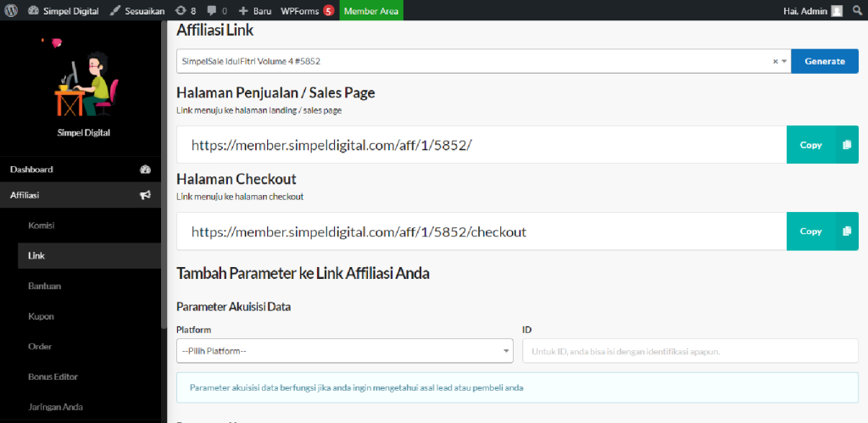This screenshot has width=868, height=423.
Task: Click the product dropdown arrow
Action: (784, 61)
